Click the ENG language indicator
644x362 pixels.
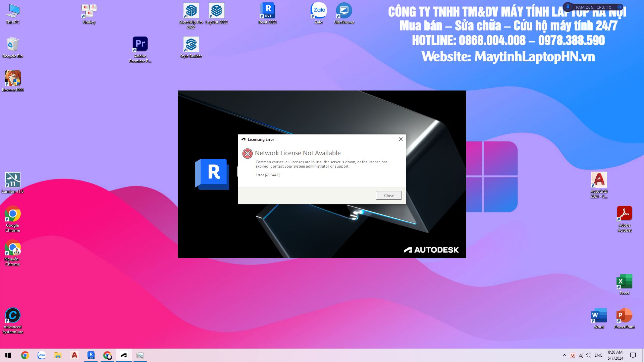click(598, 355)
